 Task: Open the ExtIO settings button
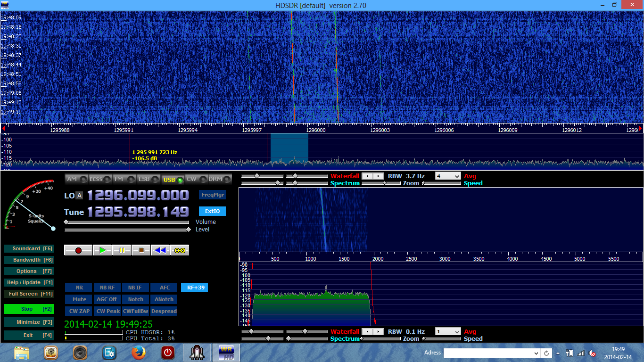tap(212, 211)
